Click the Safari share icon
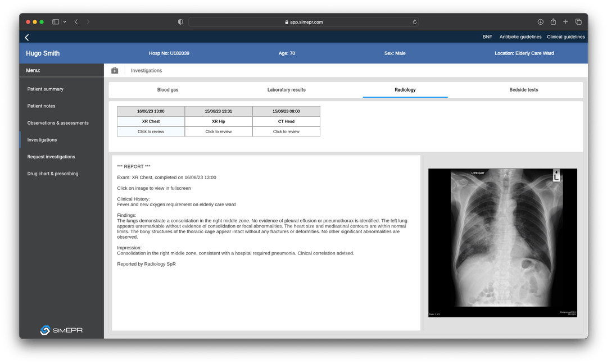The height and width of the screenshot is (364, 607). tap(553, 22)
